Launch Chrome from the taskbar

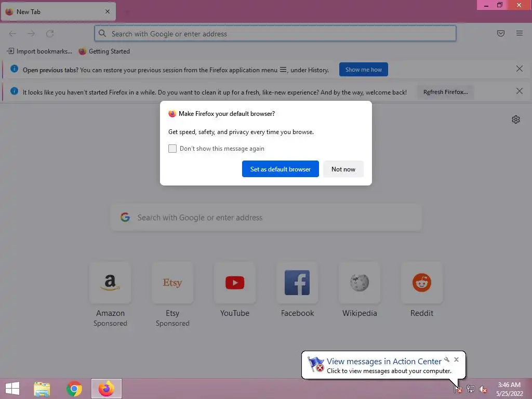[74, 389]
